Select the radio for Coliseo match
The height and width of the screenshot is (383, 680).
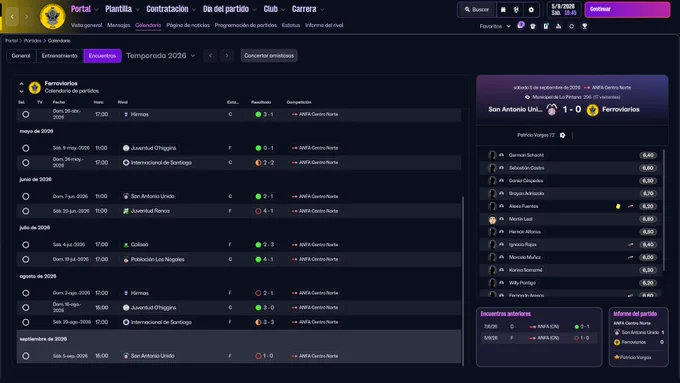coord(26,245)
